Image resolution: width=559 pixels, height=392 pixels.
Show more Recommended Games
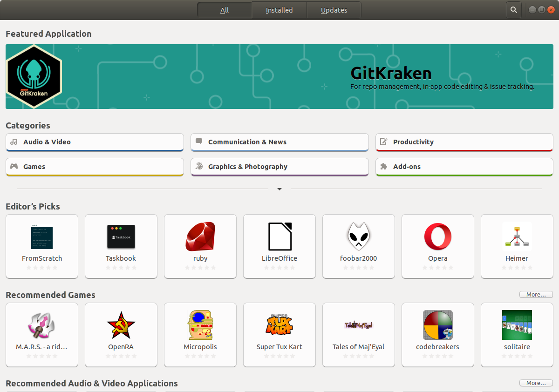(x=536, y=295)
